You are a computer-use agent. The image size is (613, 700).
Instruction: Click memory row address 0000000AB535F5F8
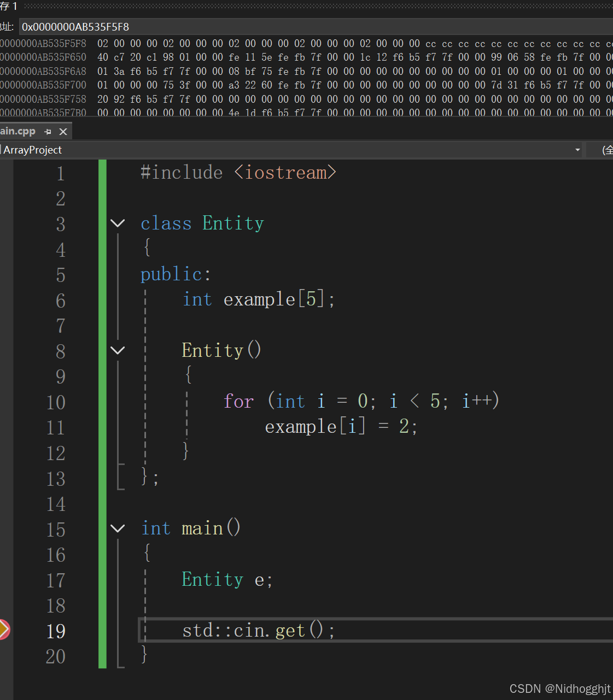click(43, 43)
